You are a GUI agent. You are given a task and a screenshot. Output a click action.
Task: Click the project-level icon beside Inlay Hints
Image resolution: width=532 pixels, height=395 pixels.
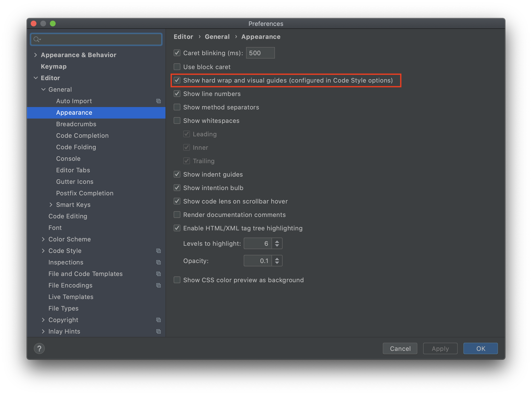pyautogui.click(x=159, y=331)
